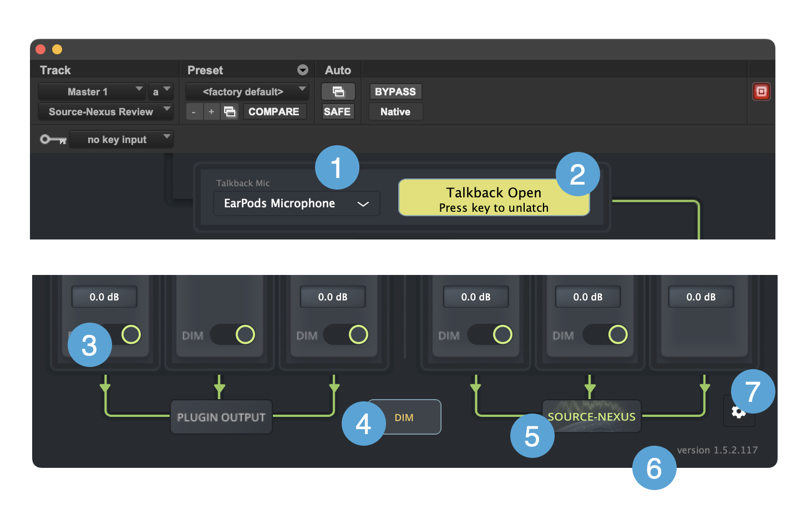Image resolution: width=812 pixels, height=510 pixels.
Task: Click the Talkback Open yellow button
Action: click(x=494, y=198)
